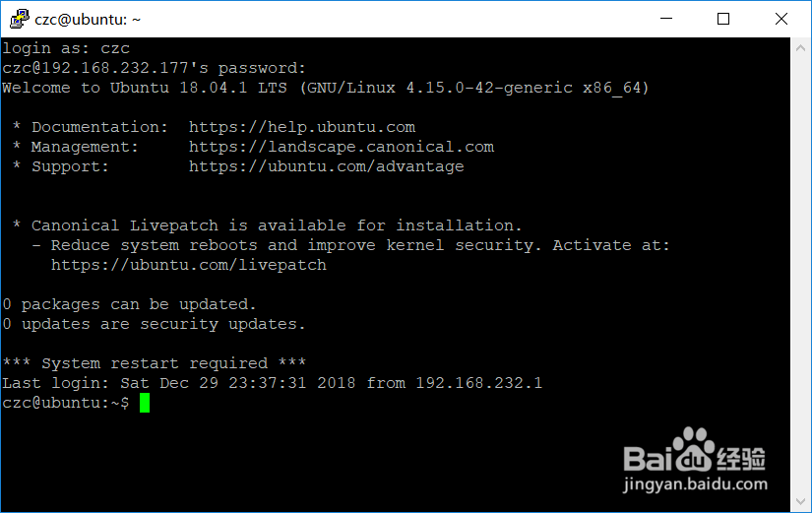Click the '0 packages can be updated' text
Screen dimensions: 812x513
(129, 304)
